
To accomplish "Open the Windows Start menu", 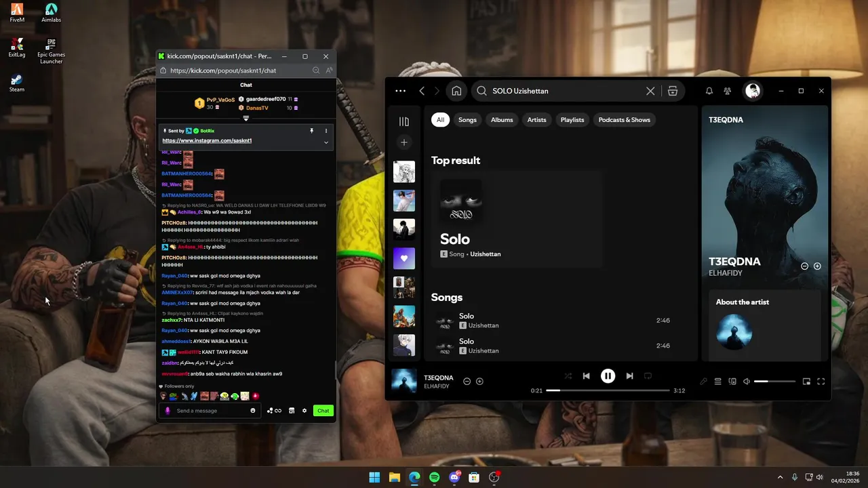I will [374, 477].
